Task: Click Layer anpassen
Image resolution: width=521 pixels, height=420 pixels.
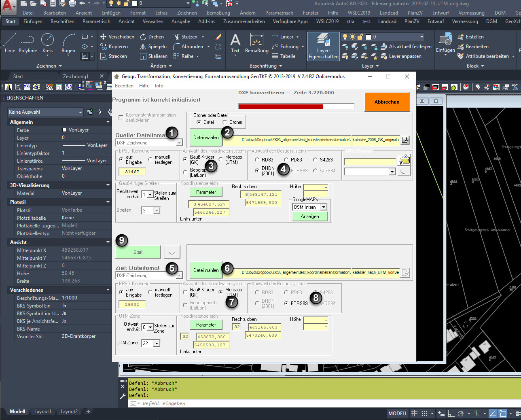Action: pos(401,56)
